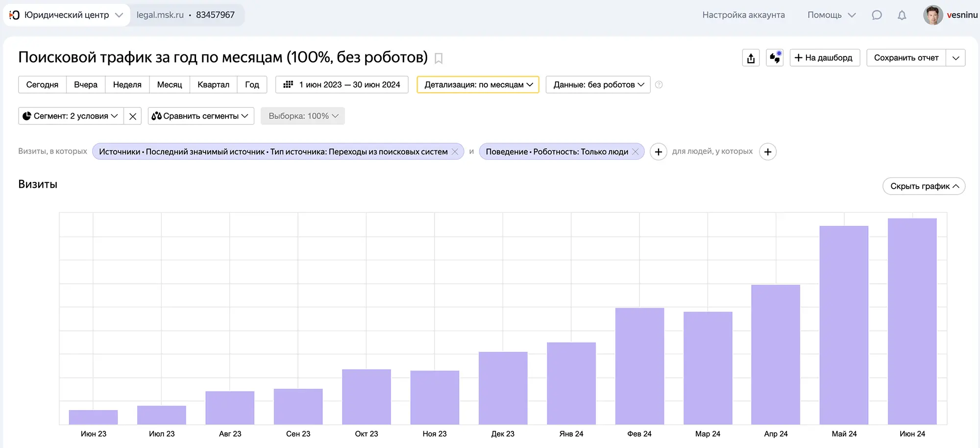
Task: Clear the segment with X button
Action: (x=132, y=116)
